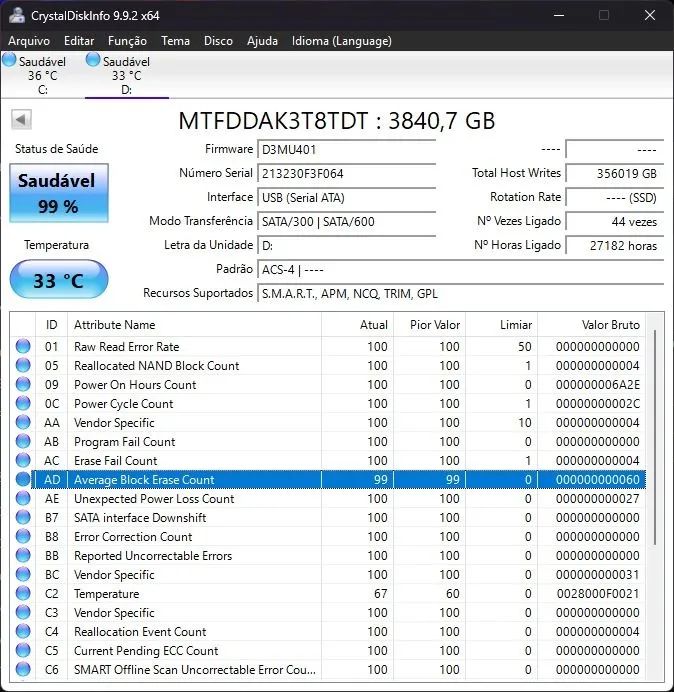
Task: Click the Saudável 99 % health status button
Action: point(59,193)
